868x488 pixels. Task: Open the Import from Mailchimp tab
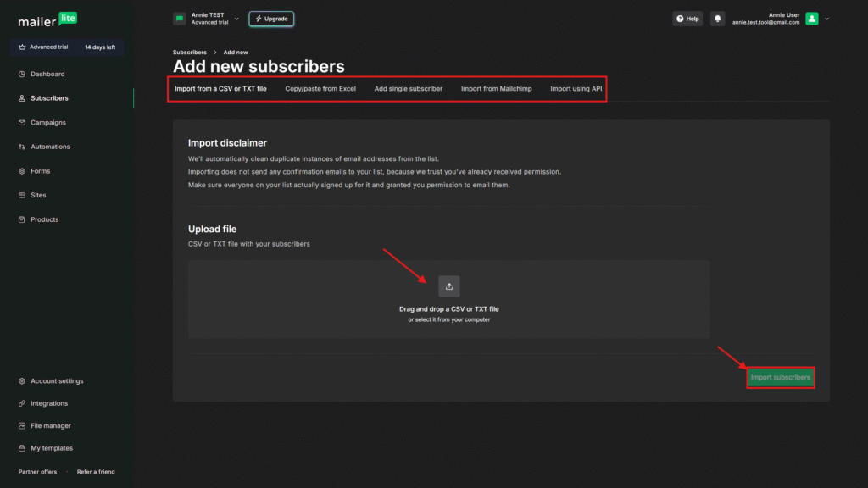click(496, 88)
